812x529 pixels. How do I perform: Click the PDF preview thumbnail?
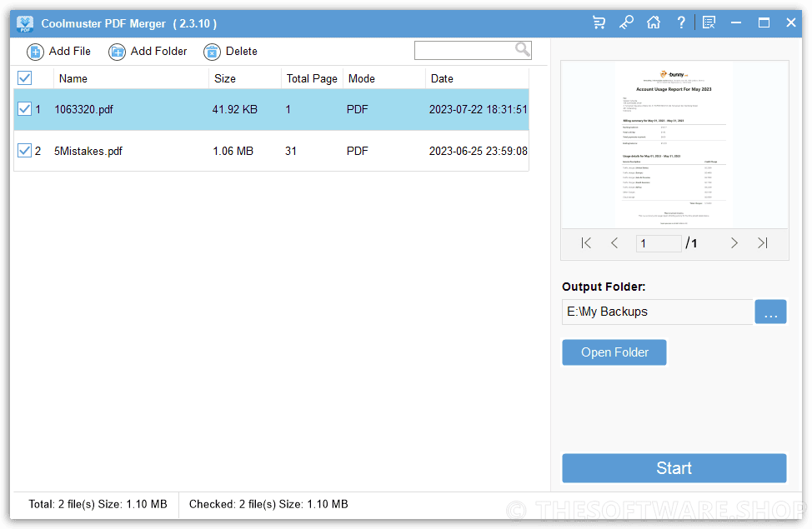674,145
